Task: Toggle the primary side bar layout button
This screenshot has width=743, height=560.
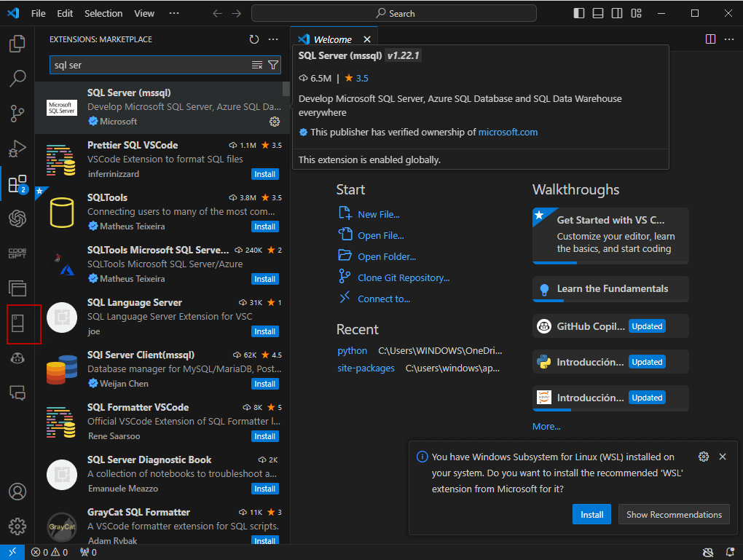Action: [x=579, y=13]
